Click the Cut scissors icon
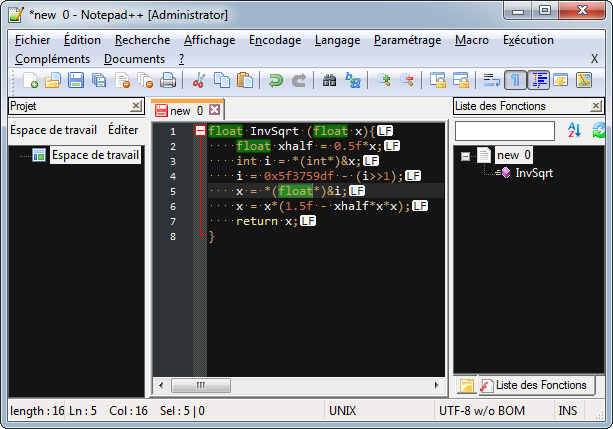The width and height of the screenshot is (613, 429). (x=199, y=80)
